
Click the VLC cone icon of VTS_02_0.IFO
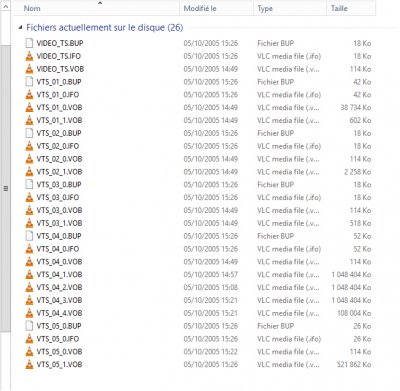[x=29, y=146]
